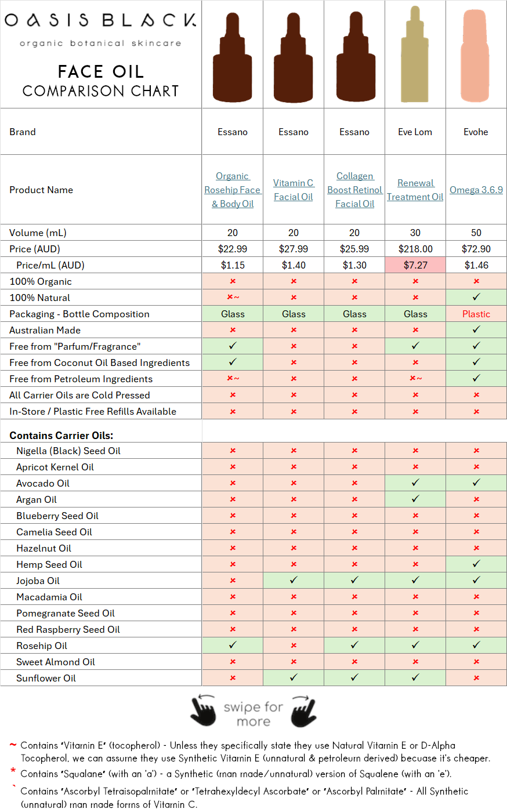Click the $25.99 price cell
507x812 pixels.
[x=354, y=249]
